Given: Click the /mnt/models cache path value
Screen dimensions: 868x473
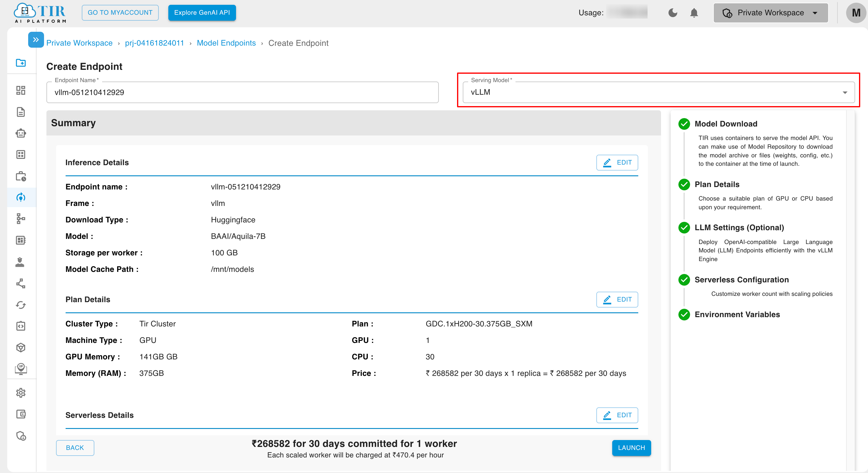Looking at the screenshot, I should click(x=232, y=269).
